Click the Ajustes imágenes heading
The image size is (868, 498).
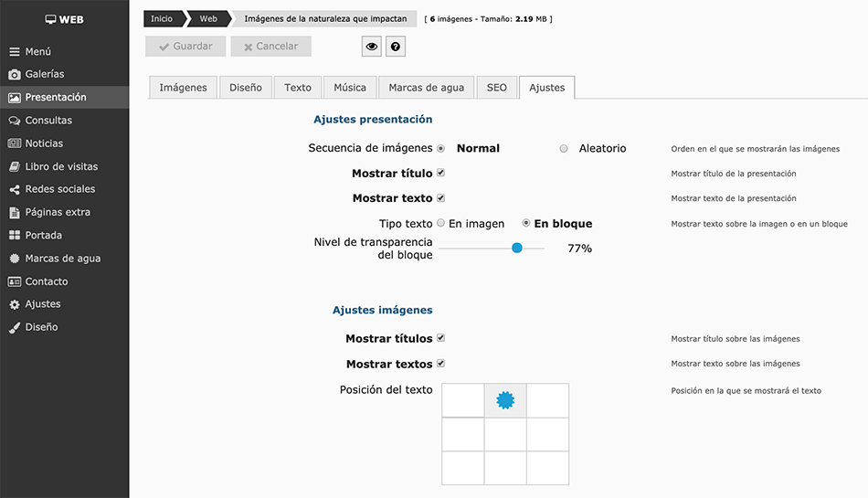383,310
